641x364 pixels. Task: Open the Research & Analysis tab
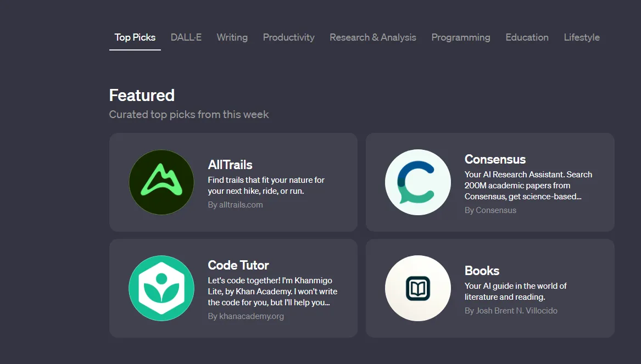click(373, 37)
